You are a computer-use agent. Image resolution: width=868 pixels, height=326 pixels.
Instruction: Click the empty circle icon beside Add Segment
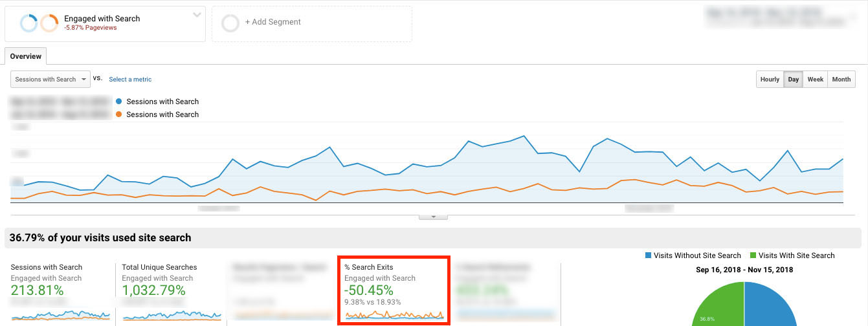230,23
